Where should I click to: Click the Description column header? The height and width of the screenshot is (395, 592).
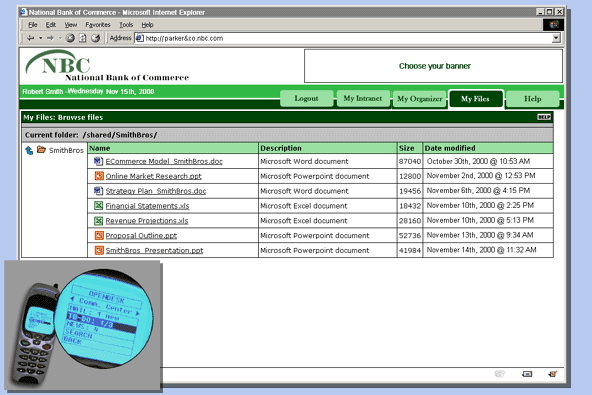point(328,148)
